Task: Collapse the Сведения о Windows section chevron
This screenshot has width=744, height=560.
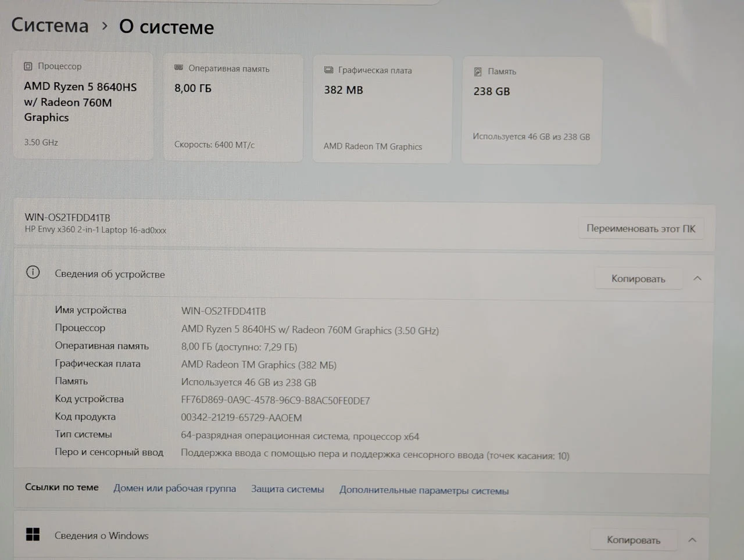Action: point(692,540)
